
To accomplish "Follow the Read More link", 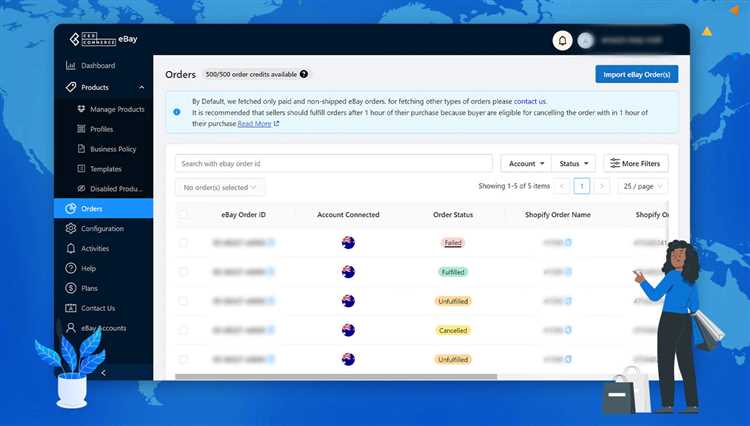I will click(x=254, y=124).
